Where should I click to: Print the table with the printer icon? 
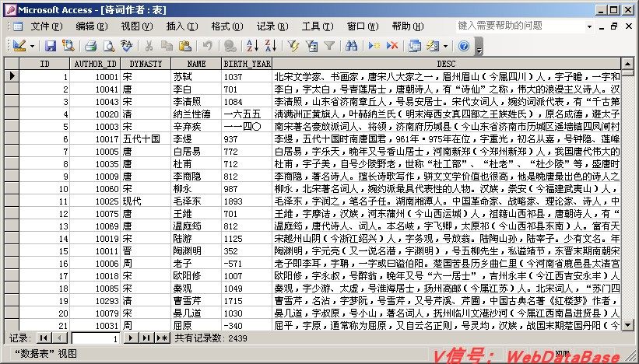coord(90,46)
